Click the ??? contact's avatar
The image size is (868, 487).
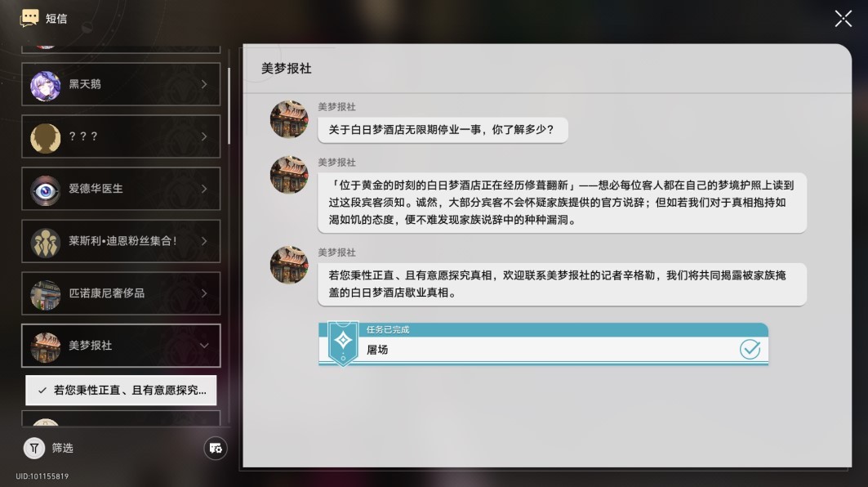45,136
